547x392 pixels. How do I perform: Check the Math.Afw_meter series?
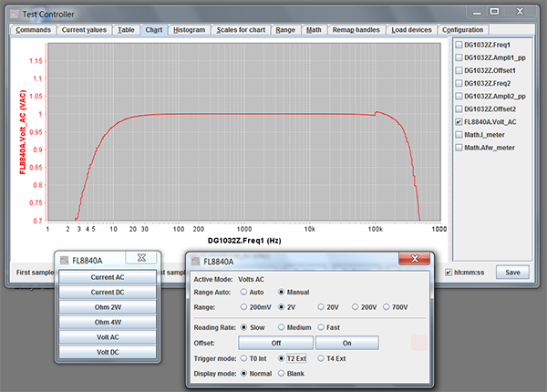coord(459,147)
